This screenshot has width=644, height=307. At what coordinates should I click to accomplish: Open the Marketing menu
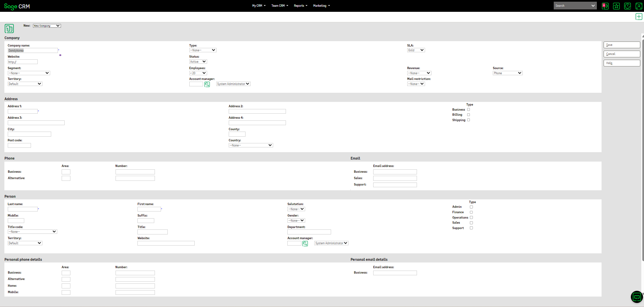(x=321, y=6)
